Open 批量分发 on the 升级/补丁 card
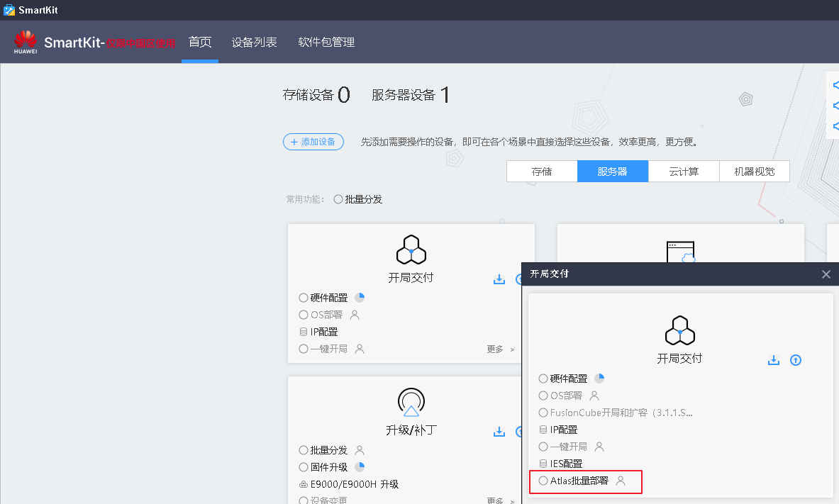Image resolution: width=839 pixels, height=504 pixels. [x=323, y=450]
